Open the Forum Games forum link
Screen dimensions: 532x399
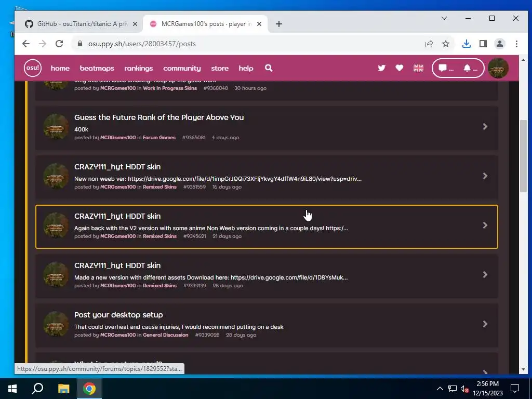pos(159,137)
